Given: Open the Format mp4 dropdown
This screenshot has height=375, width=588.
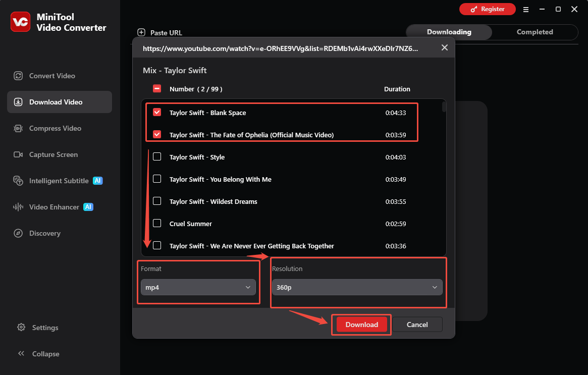Looking at the screenshot, I should coord(198,287).
